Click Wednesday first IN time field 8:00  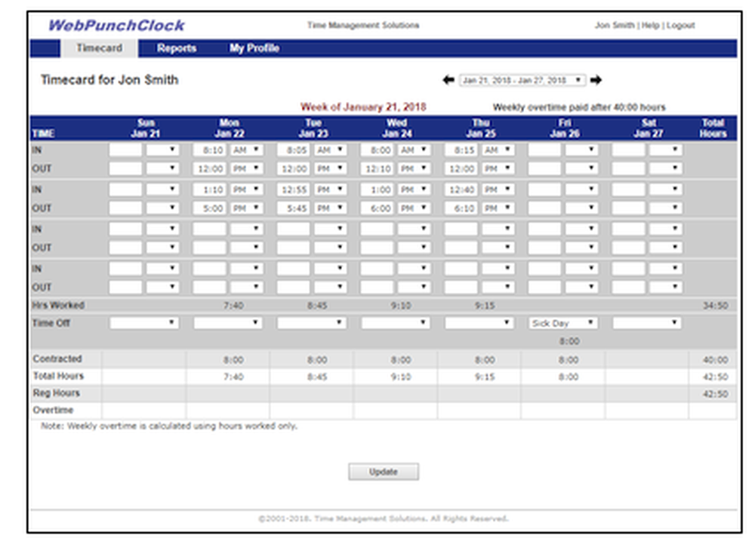(x=377, y=150)
